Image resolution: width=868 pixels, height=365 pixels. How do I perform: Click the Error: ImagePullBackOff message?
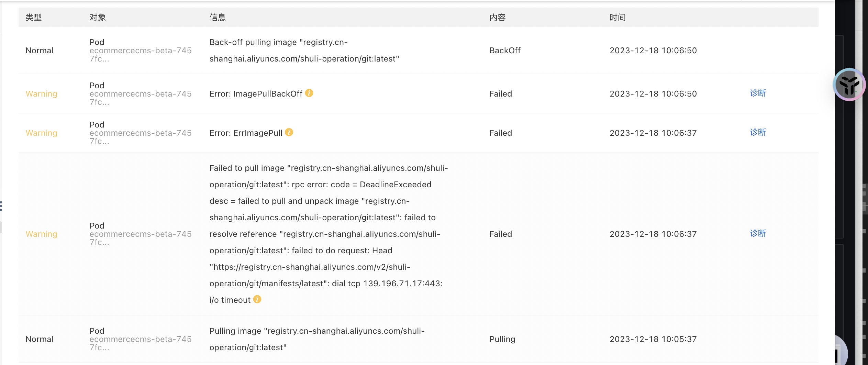pyautogui.click(x=256, y=94)
